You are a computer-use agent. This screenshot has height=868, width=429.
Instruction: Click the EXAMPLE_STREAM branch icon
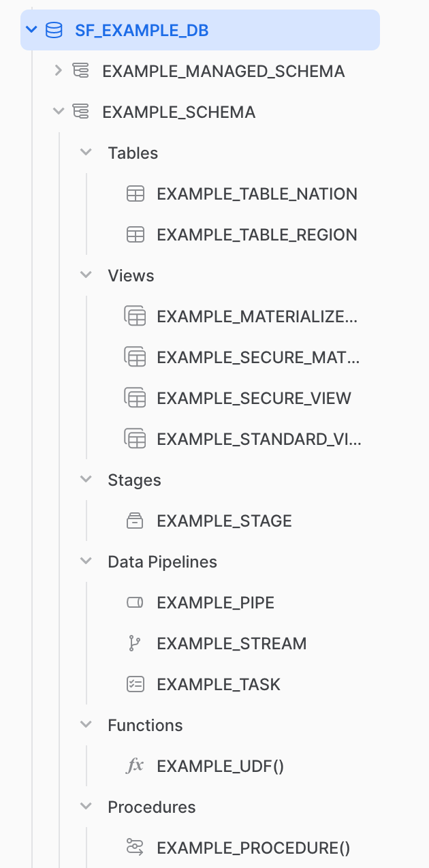(x=135, y=643)
